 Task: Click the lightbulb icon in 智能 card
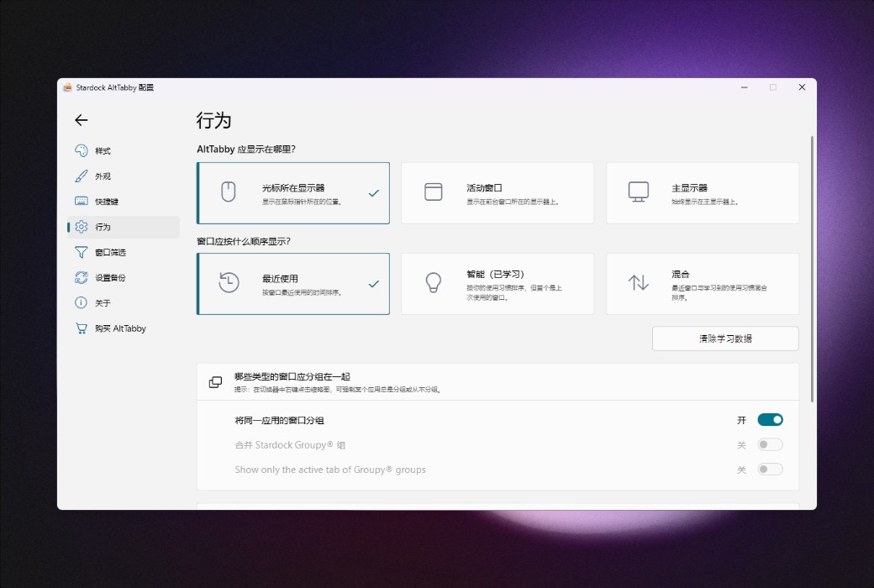(x=433, y=282)
